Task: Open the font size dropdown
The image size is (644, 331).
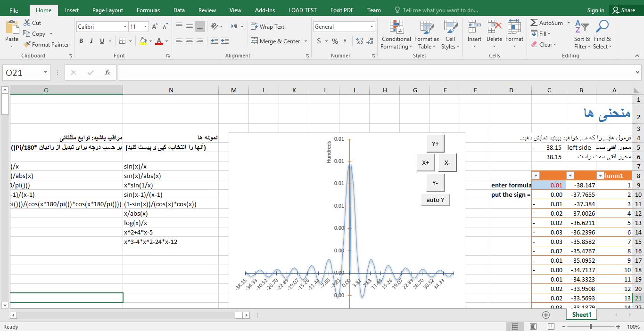Action: click(x=146, y=27)
